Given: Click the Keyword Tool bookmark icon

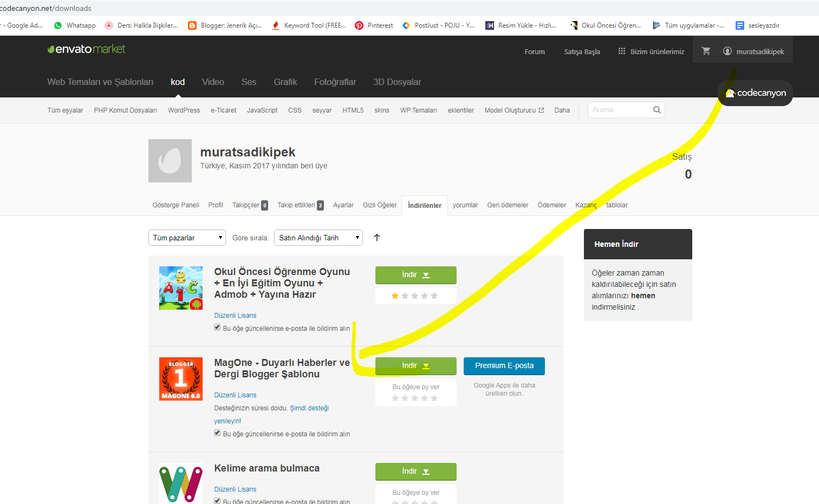Looking at the screenshot, I should point(276,25).
